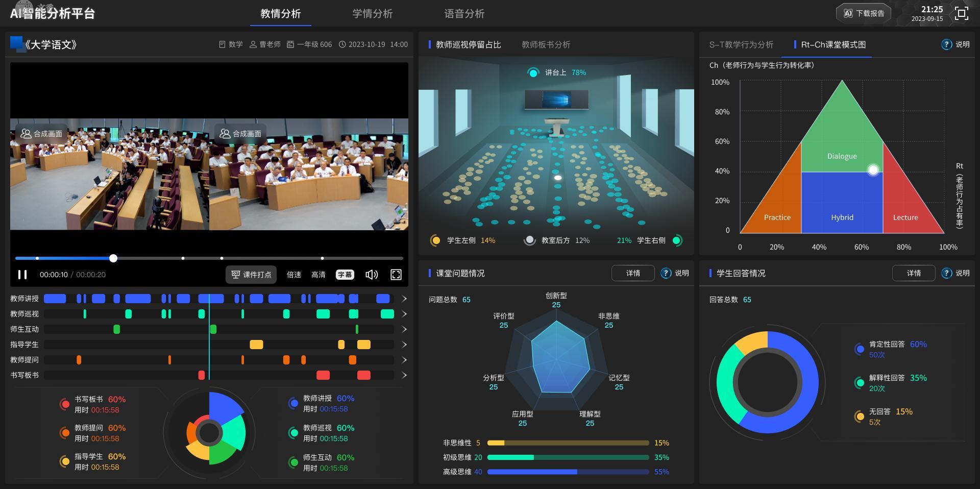Pause the classroom video playback

[22, 275]
